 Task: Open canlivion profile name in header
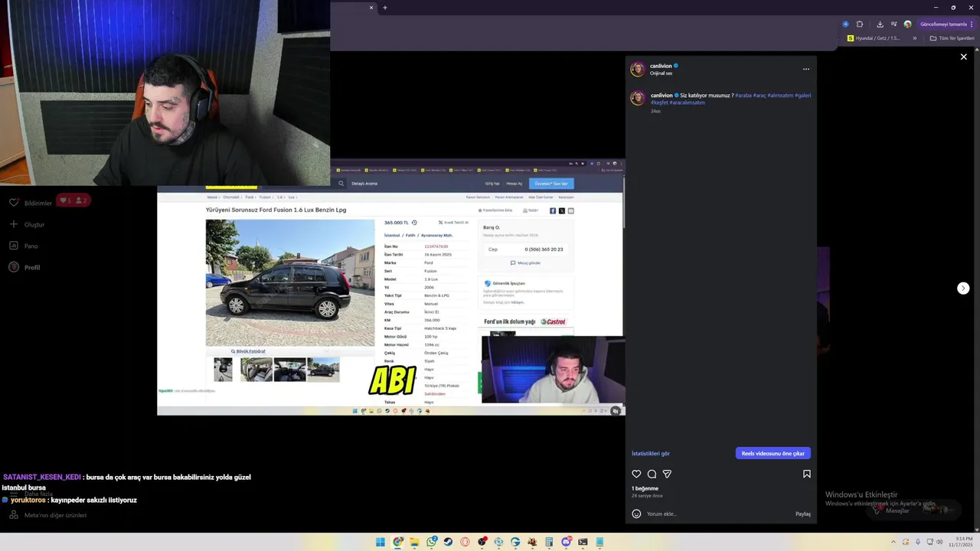(x=661, y=66)
